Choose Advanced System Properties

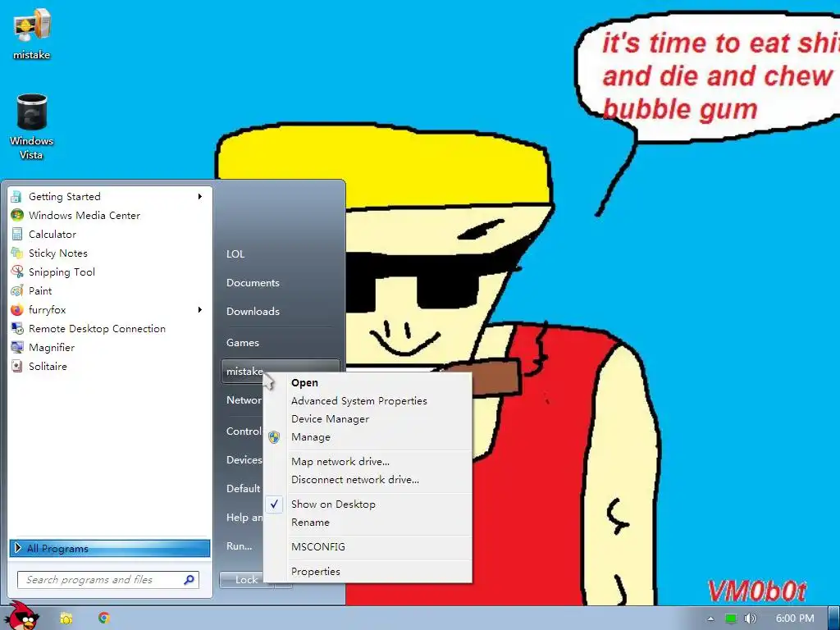coord(367,400)
